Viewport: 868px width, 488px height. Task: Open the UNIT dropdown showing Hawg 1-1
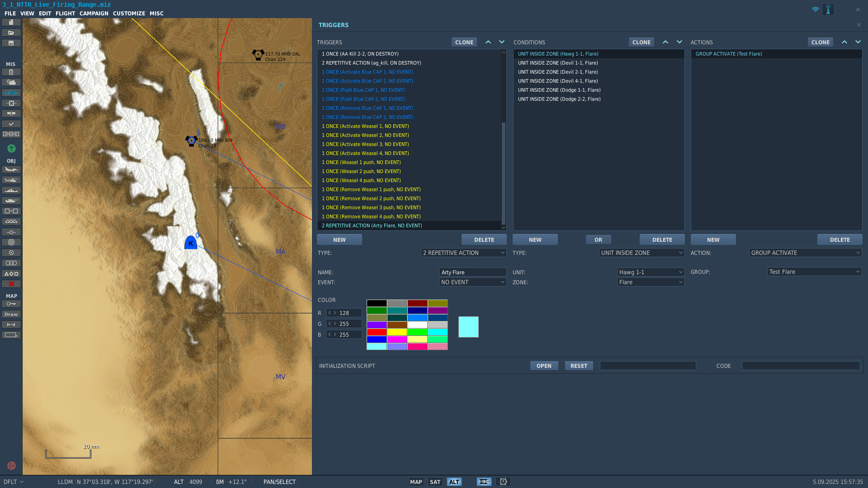651,272
